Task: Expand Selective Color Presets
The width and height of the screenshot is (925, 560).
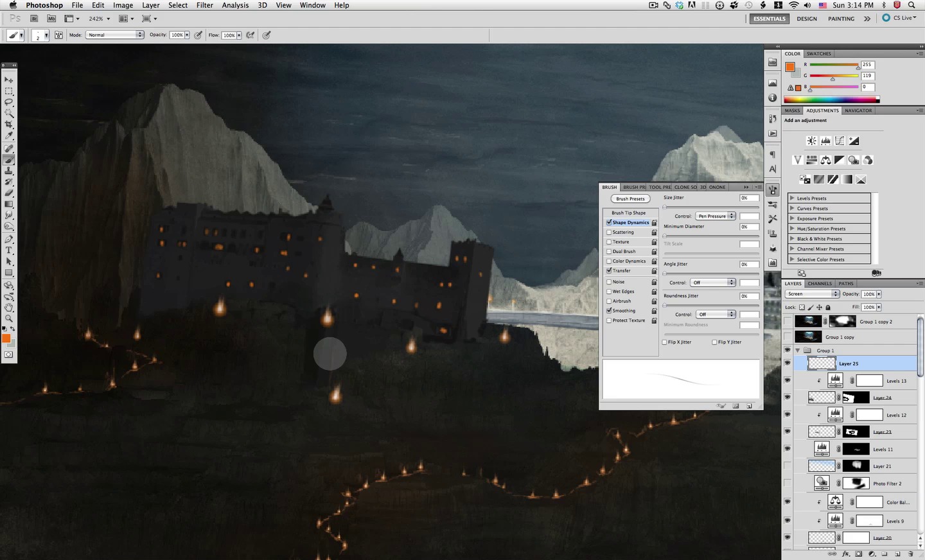Action: coord(792,259)
